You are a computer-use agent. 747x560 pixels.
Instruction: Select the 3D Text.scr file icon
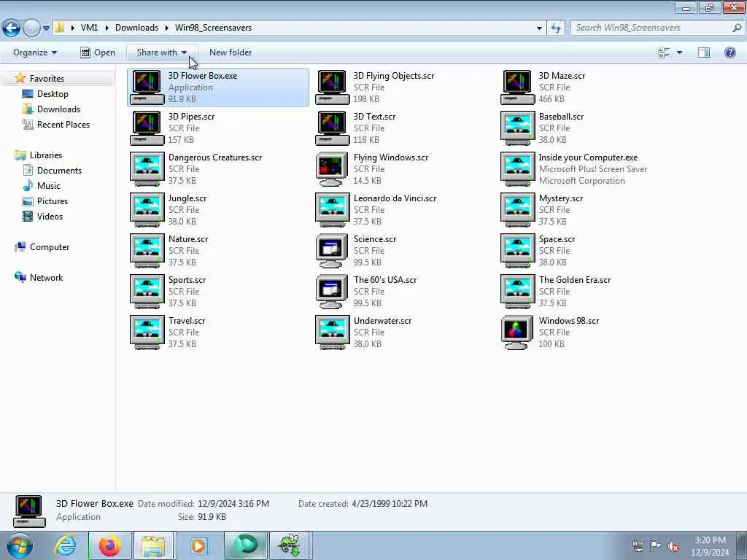(332, 128)
